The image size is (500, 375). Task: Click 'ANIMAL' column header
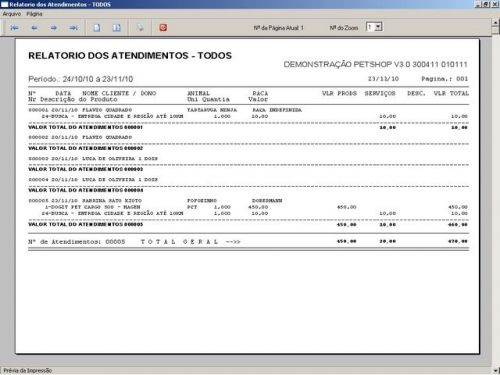[x=198, y=93]
